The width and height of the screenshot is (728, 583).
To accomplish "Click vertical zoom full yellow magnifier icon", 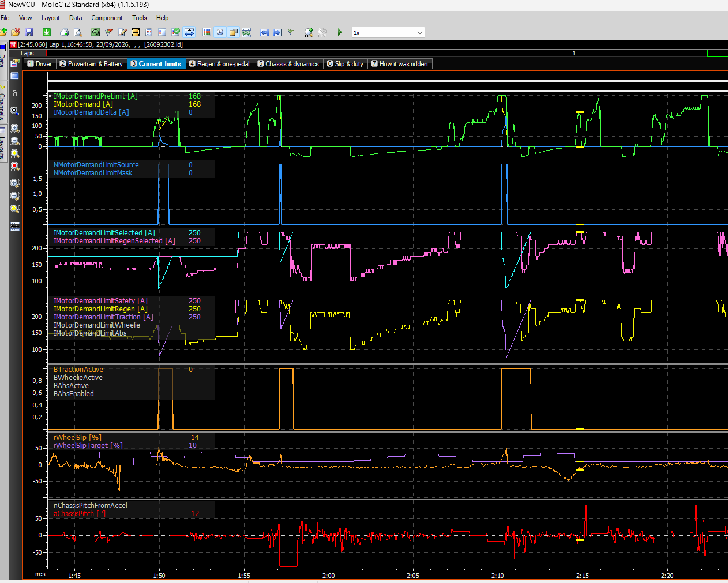I will 15,209.
